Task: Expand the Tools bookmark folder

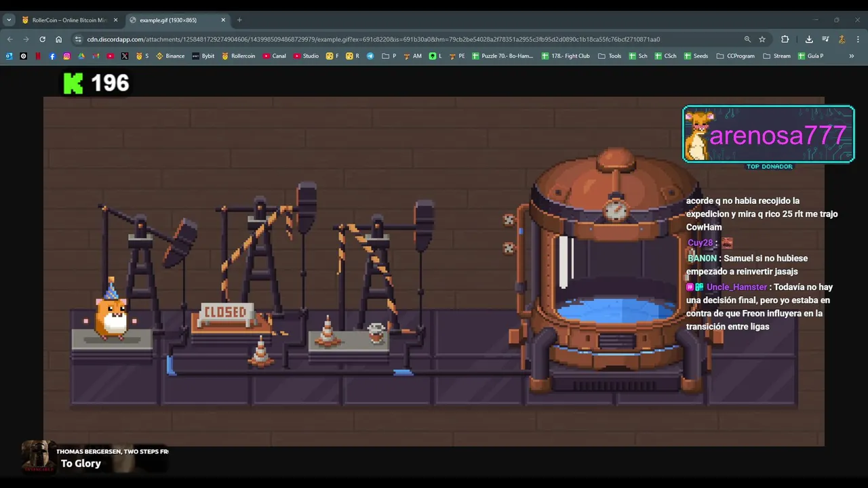Action: (x=610, y=56)
